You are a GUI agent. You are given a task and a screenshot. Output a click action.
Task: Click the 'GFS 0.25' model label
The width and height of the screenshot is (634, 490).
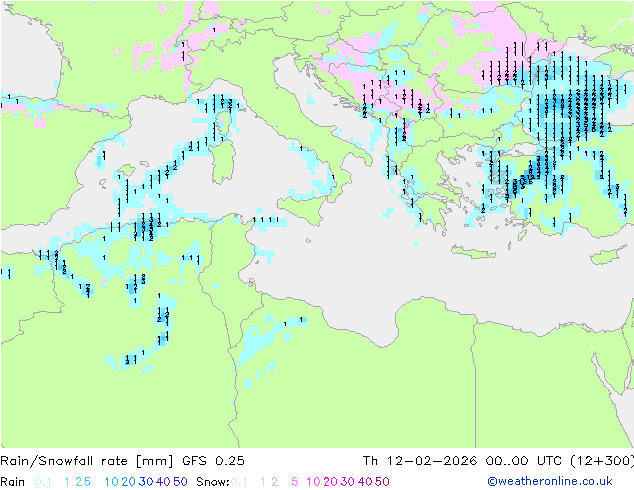(213, 461)
